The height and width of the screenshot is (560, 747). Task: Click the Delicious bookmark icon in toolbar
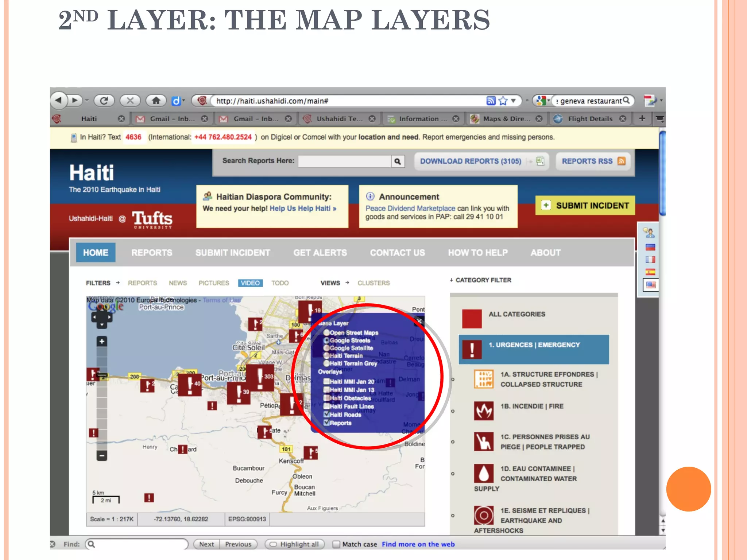176,101
